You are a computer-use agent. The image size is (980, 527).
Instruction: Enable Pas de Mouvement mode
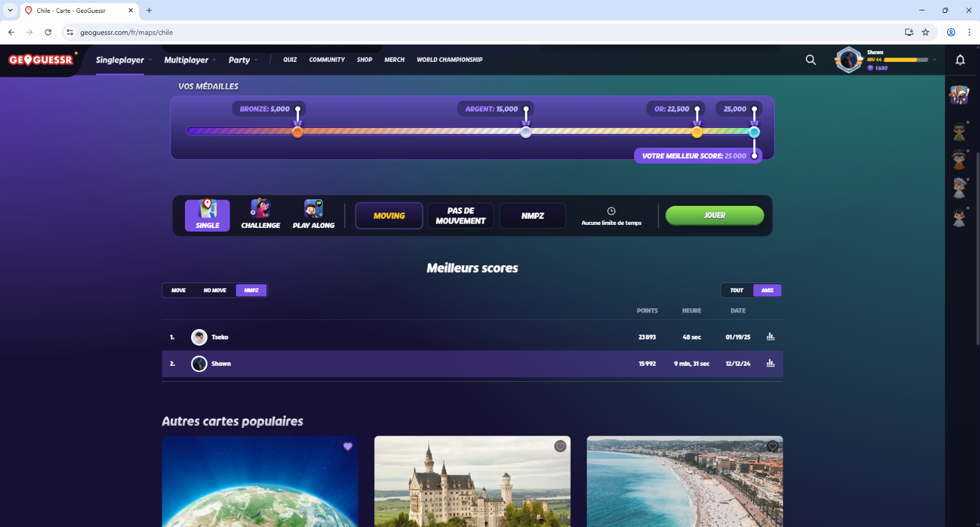461,216
